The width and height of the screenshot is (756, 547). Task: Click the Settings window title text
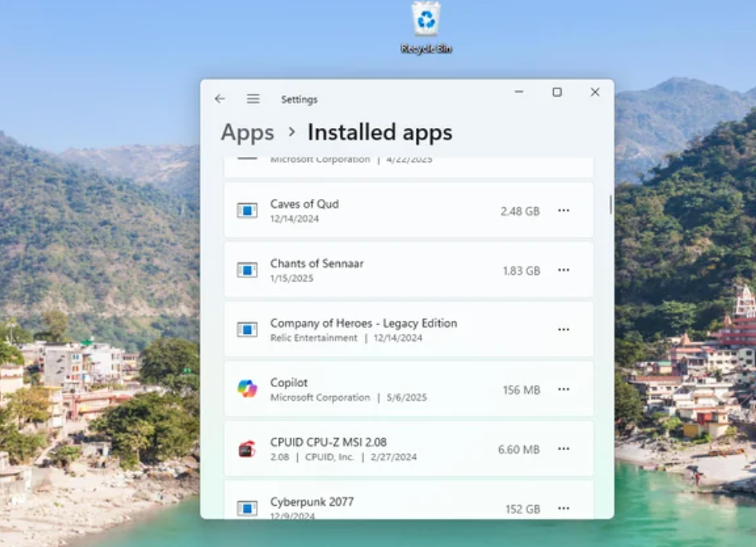(299, 99)
